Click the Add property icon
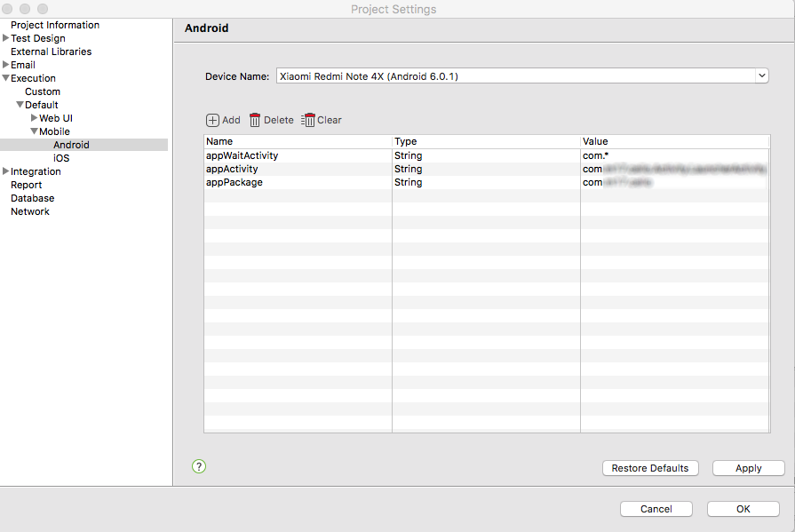The height and width of the screenshot is (532, 795). click(212, 120)
